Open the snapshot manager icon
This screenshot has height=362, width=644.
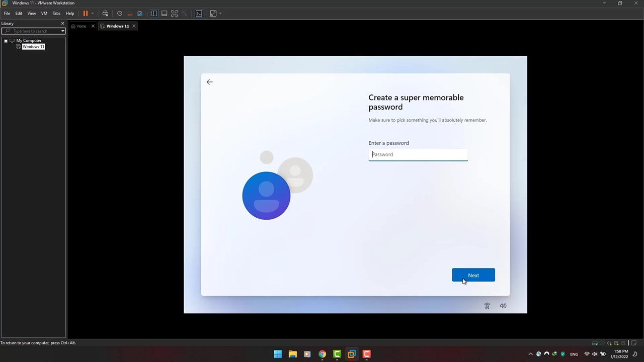[140, 14]
